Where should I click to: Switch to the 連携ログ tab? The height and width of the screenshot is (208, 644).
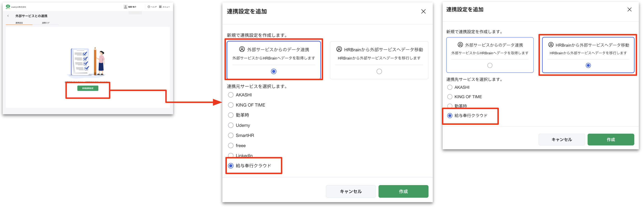click(x=45, y=23)
